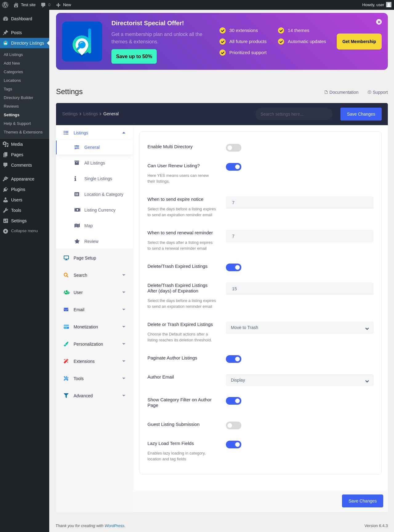Expand the Email settings section
The image size is (394, 532).
coord(124,310)
